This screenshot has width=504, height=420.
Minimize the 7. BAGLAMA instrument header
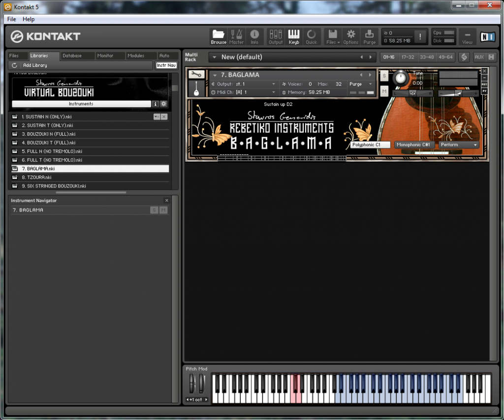tap(484, 78)
